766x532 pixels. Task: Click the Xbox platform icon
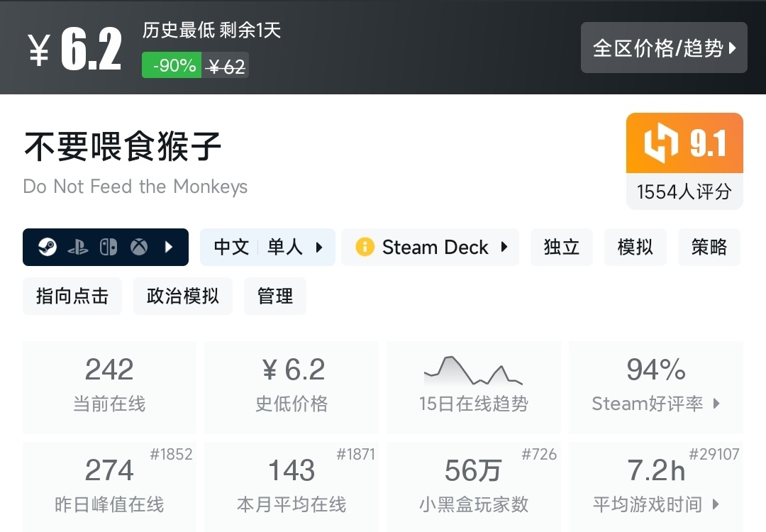pos(139,248)
